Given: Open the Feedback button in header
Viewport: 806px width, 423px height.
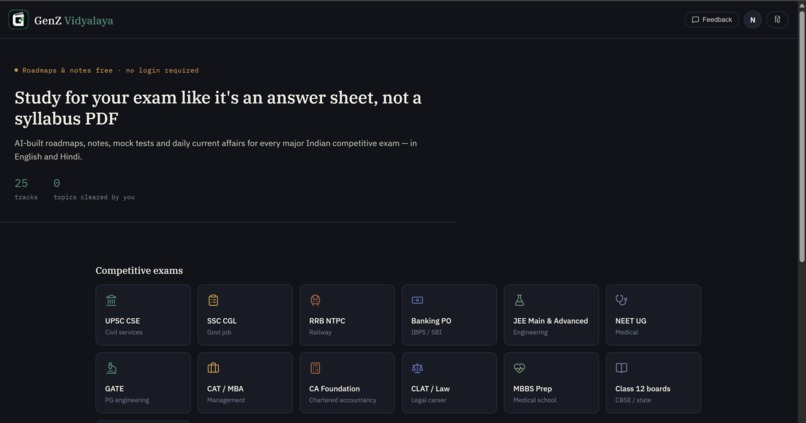Looking at the screenshot, I should tap(711, 20).
